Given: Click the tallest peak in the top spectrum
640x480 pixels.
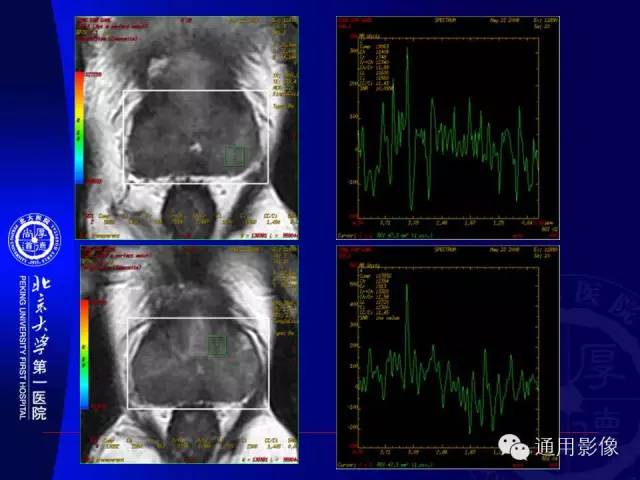Looking at the screenshot, I should point(407,50).
